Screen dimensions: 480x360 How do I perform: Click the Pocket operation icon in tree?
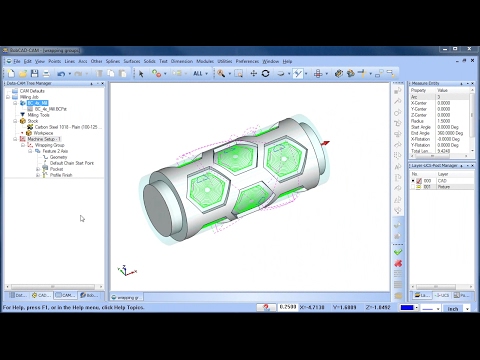tap(45, 169)
